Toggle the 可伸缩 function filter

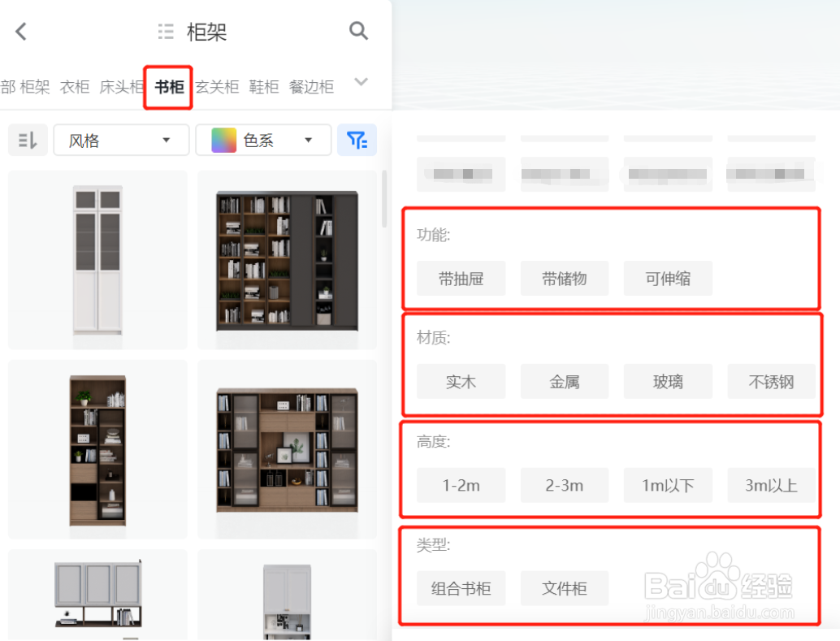(668, 278)
